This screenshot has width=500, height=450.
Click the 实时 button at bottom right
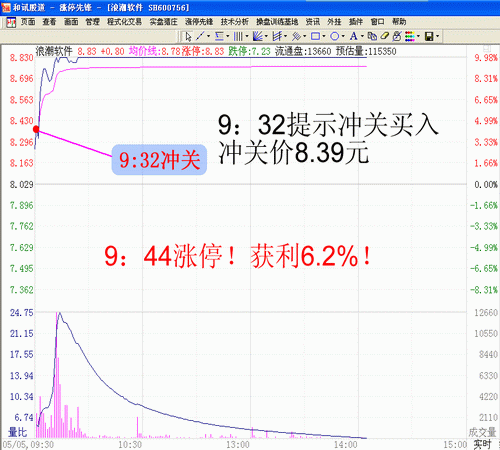(482, 444)
